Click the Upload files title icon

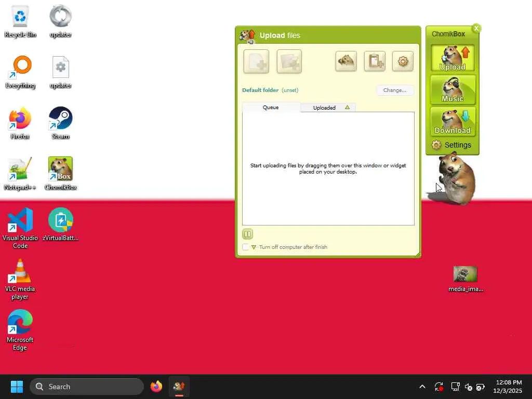(248, 36)
